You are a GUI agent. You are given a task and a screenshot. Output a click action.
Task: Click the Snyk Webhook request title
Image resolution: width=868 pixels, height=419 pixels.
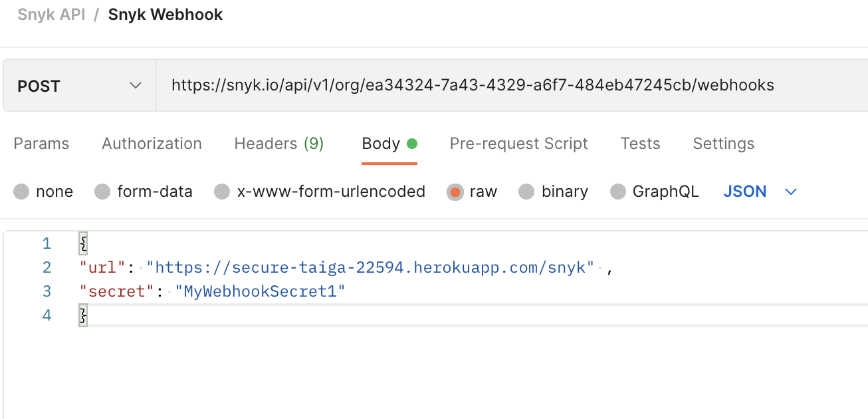click(165, 14)
